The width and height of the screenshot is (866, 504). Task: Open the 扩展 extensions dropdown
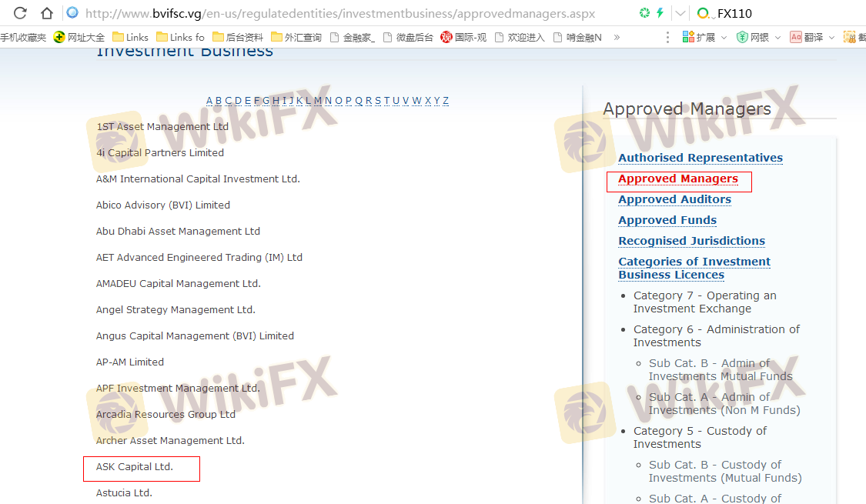coord(704,37)
